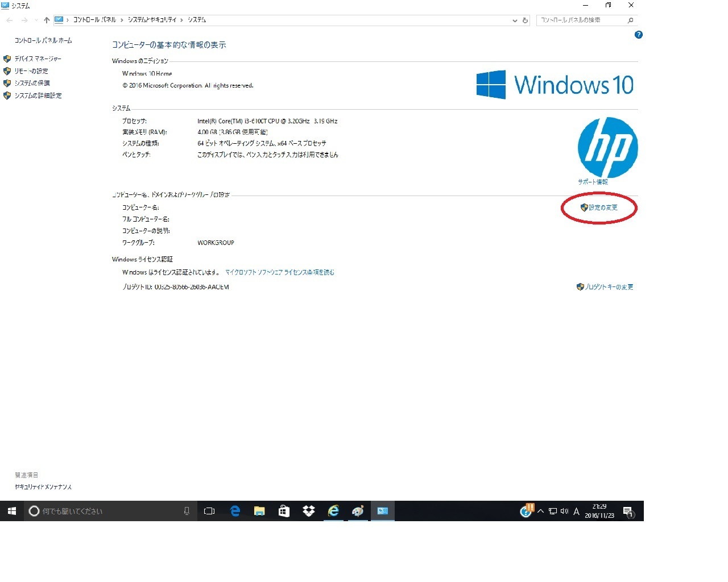Image resolution: width=728 pixels, height=582 pixels.
Task: Open デバイス マネージャー from the sidebar
Action: 38,59
